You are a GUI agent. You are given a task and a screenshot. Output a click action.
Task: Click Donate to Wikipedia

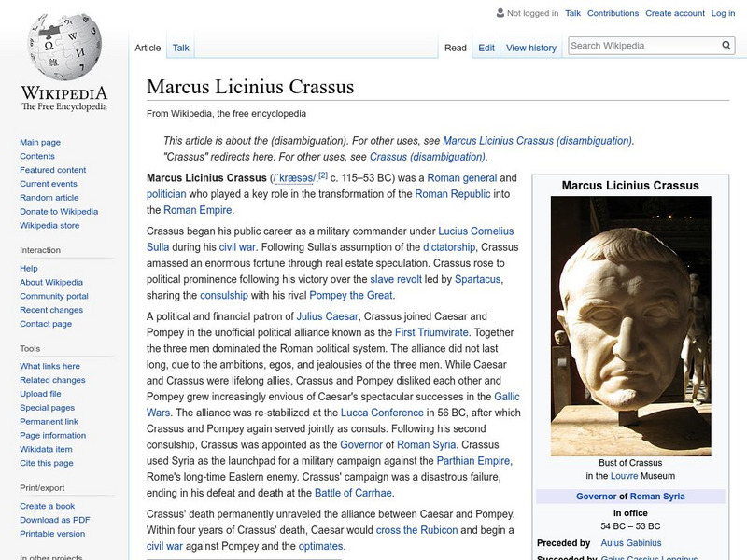coord(59,211)
